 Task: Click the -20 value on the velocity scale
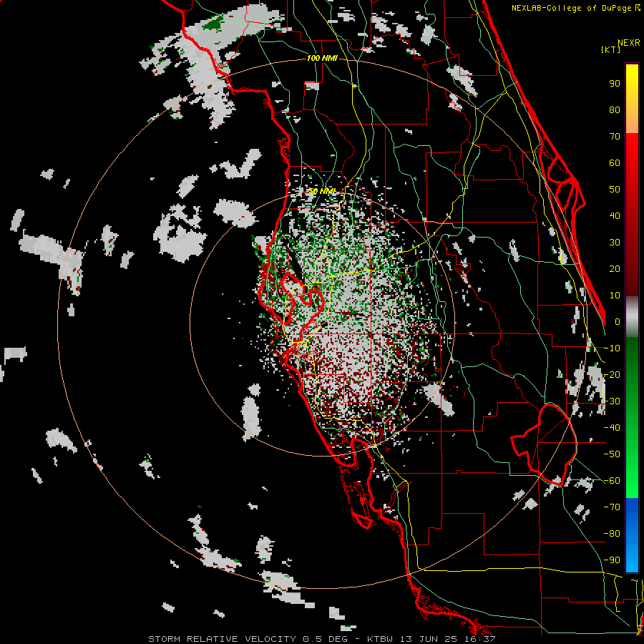pyautogui.click(x=612, y=374)
